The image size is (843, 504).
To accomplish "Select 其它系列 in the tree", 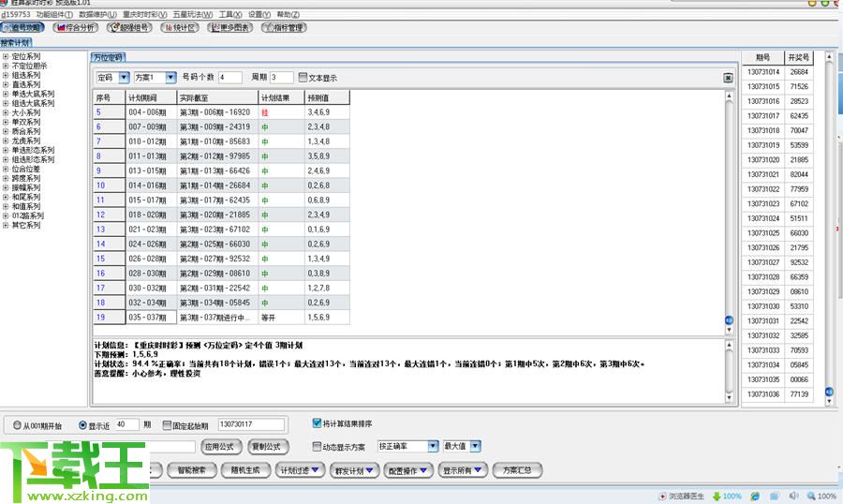I will click(26, 226).
